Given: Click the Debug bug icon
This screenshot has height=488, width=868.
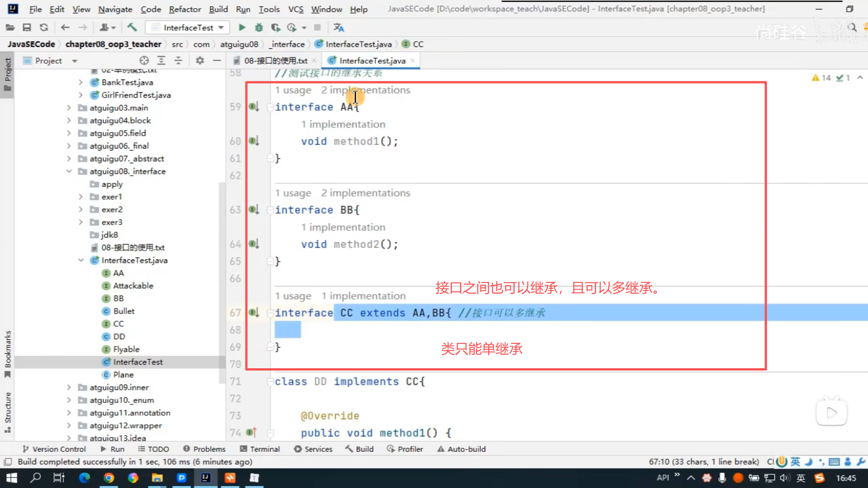Looking at the screenshot, I should 259,28.
